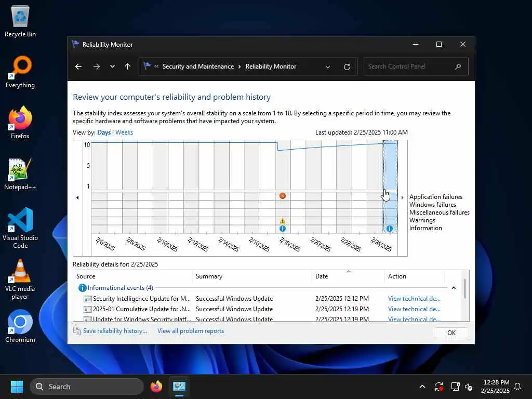View technical details for 2025-01 Cumulative Update

pyautogui.click(x=414, y=309)
